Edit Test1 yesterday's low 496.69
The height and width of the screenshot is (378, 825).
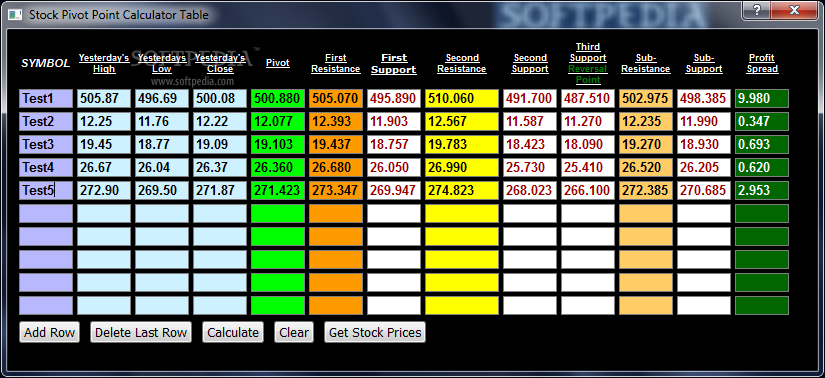(162, 98)
